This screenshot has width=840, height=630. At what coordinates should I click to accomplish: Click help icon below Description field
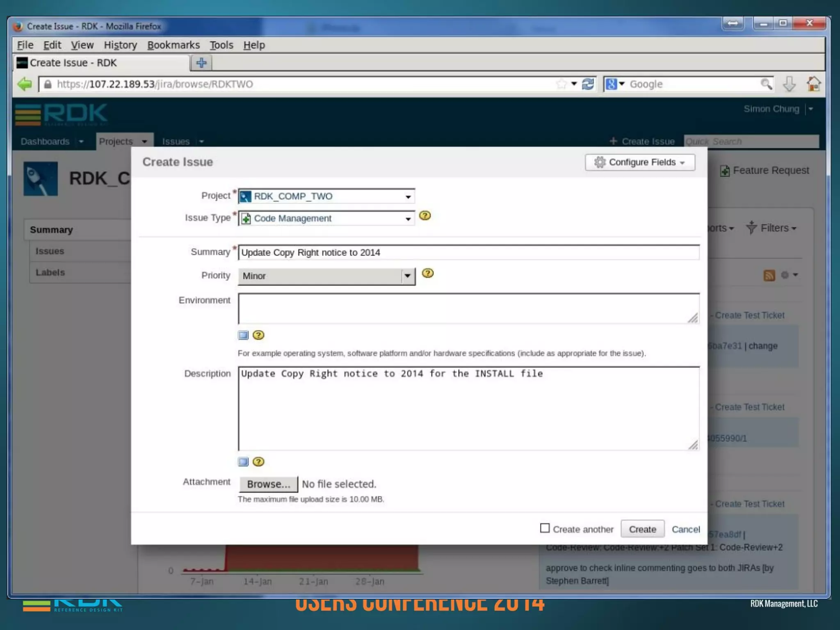tap(258, 462)
